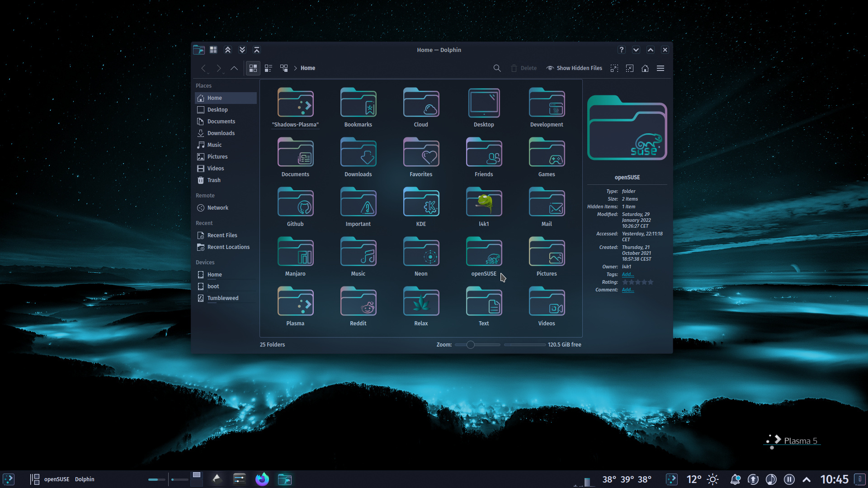The image size is (868, 488).
Task: Go back with the left arrow
Action: pyautogui.click(x=204, y=68)
